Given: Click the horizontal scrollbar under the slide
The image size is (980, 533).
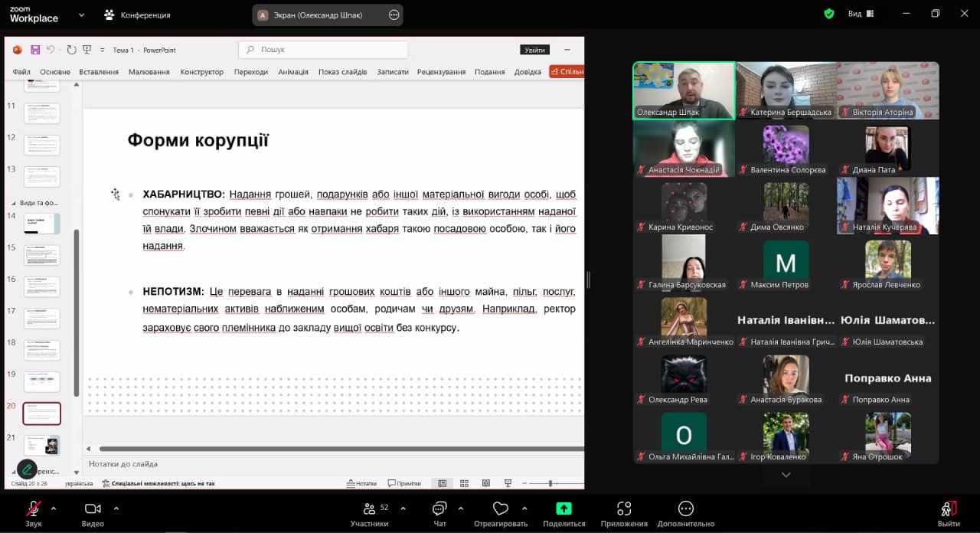Looking at the screenshot, I should 341,449.
